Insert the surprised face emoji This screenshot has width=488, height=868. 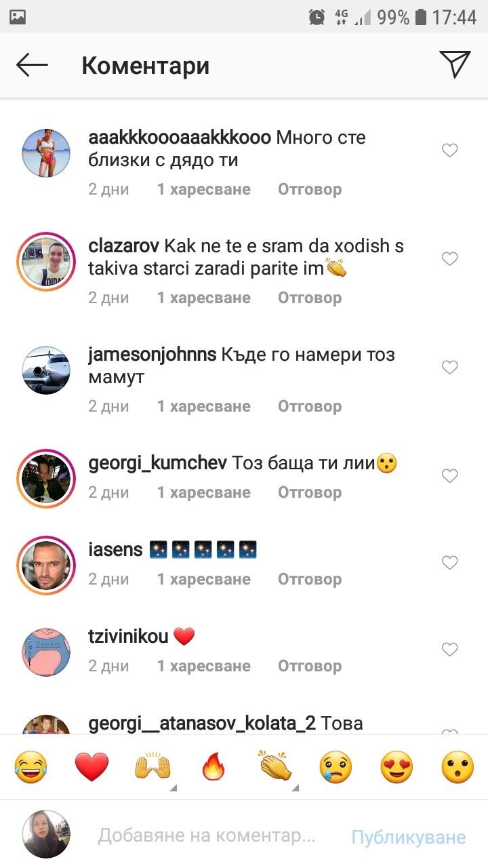457,768
